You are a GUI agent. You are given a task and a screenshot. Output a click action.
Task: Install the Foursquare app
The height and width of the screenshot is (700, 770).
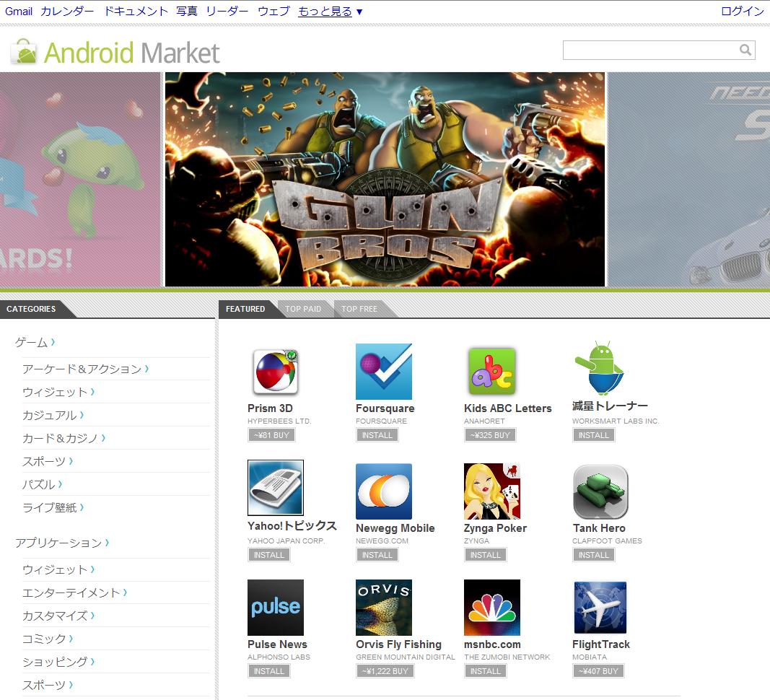point(377,434)
